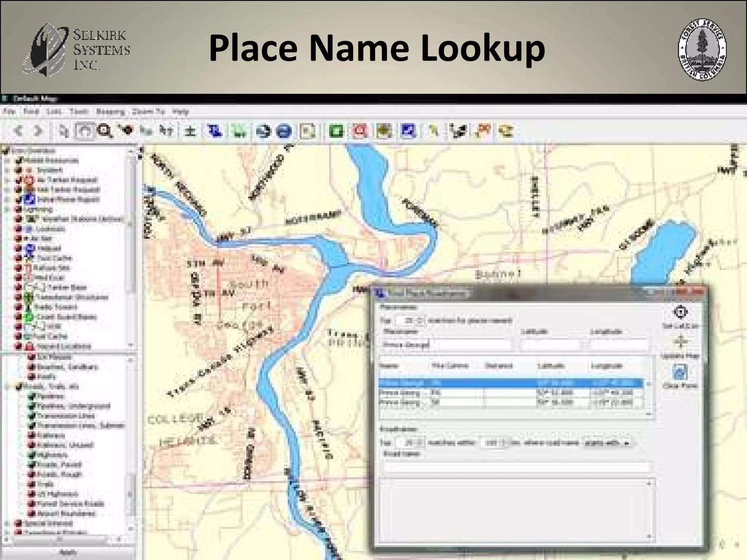
Task: Toggle the Heli Tanker Request layer checkbox
Action: 18,190
